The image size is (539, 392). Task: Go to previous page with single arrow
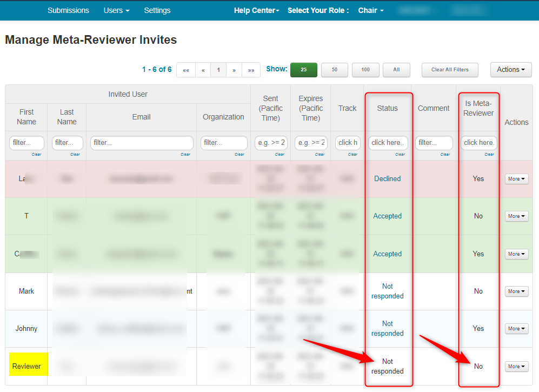pyautogui.click(x=203, y=70)
